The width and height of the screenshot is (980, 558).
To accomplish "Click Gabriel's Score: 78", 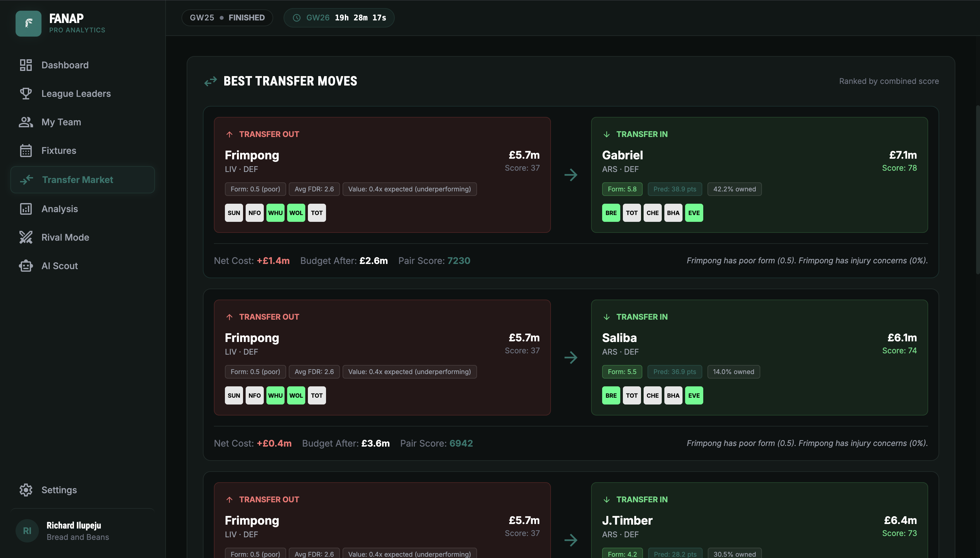I will point(899,168).
